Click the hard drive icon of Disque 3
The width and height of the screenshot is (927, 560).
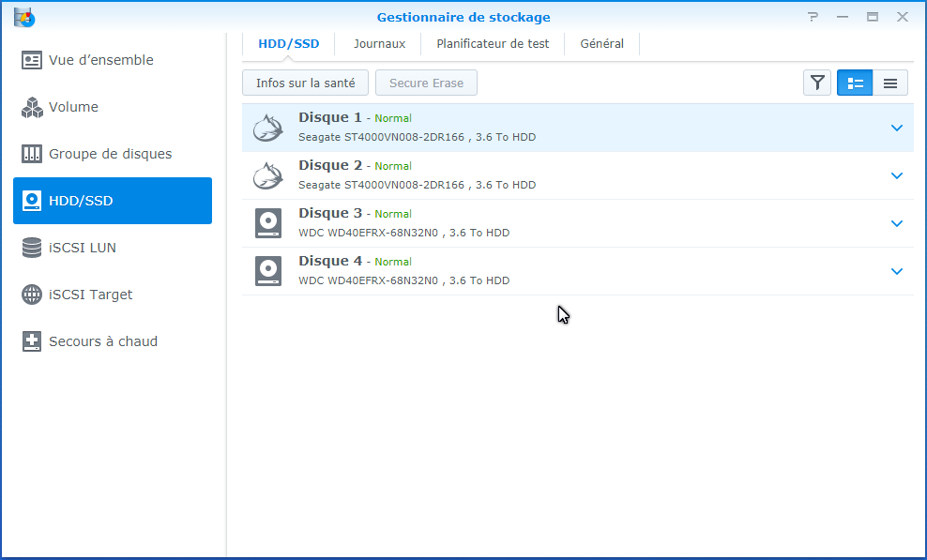tap(267, 223)
